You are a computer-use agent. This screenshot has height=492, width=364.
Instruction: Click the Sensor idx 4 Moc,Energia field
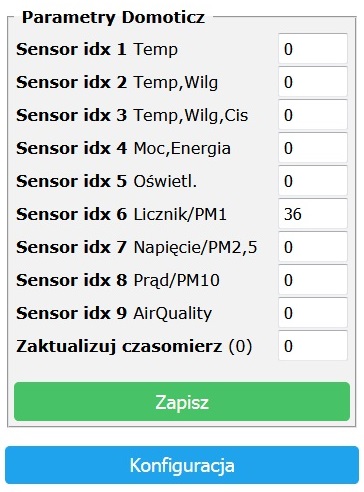tap(313, 148)
